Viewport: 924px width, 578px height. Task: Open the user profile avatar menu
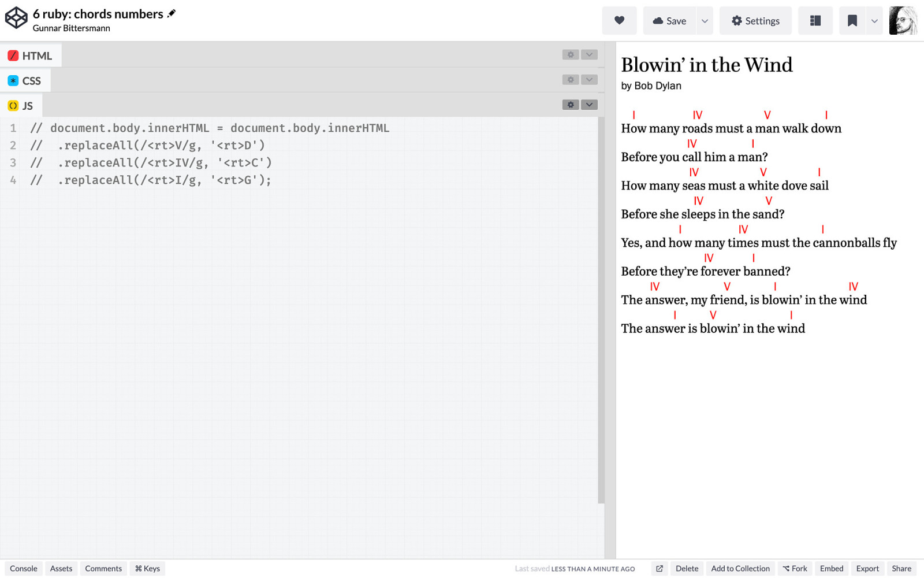tap(903, 21)
